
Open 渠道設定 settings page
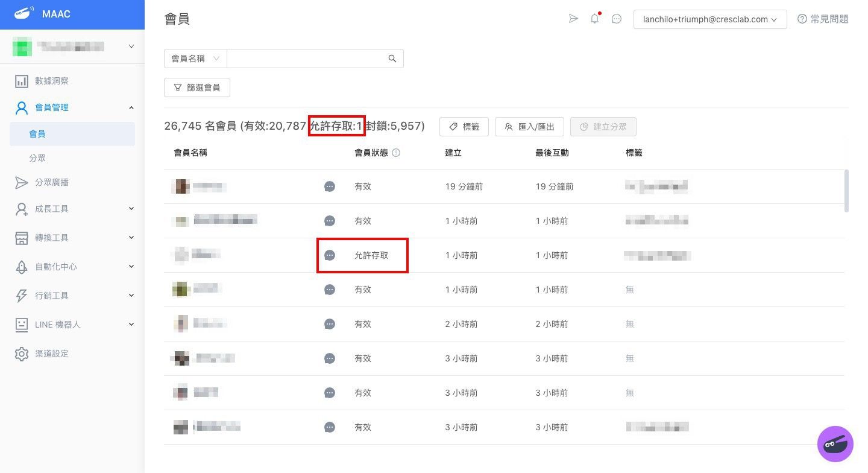point(52,354)
